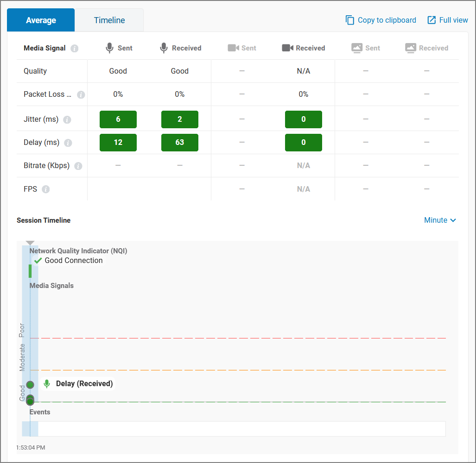Open the Delay info tooltip
Viewport: 476px width, 463px height.
tap(68, 143)
